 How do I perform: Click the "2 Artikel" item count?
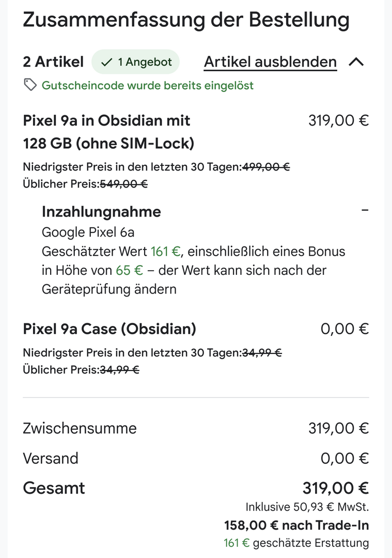[x=53, y=62]
